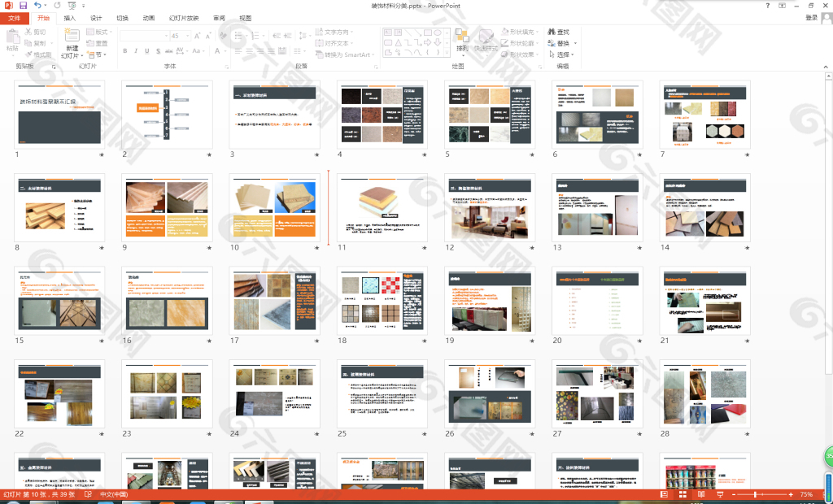Toggle Italic formatting
Viewport: 833px width, 504px height.
136,51
